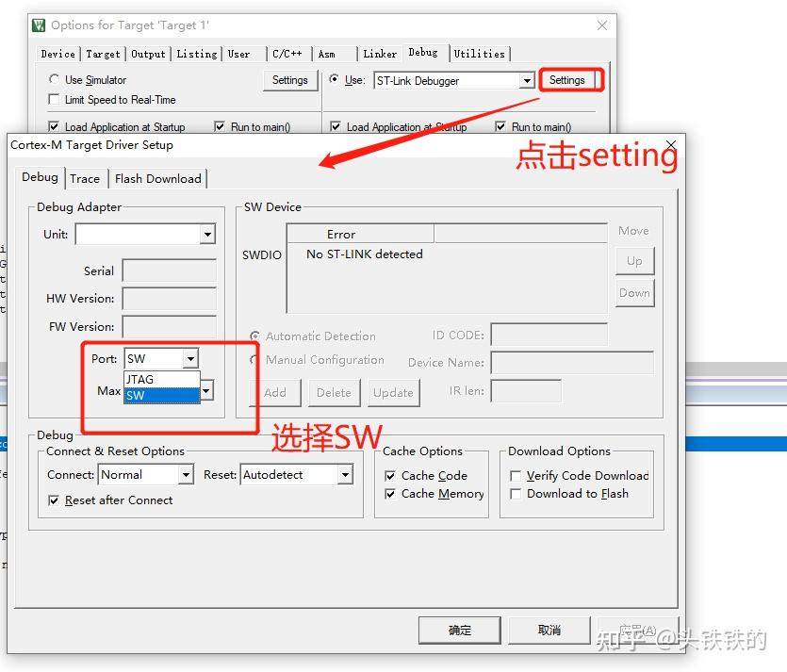Open the Target tab in Options window
This screenshot has width=787, height=672.
coord(103,54)
